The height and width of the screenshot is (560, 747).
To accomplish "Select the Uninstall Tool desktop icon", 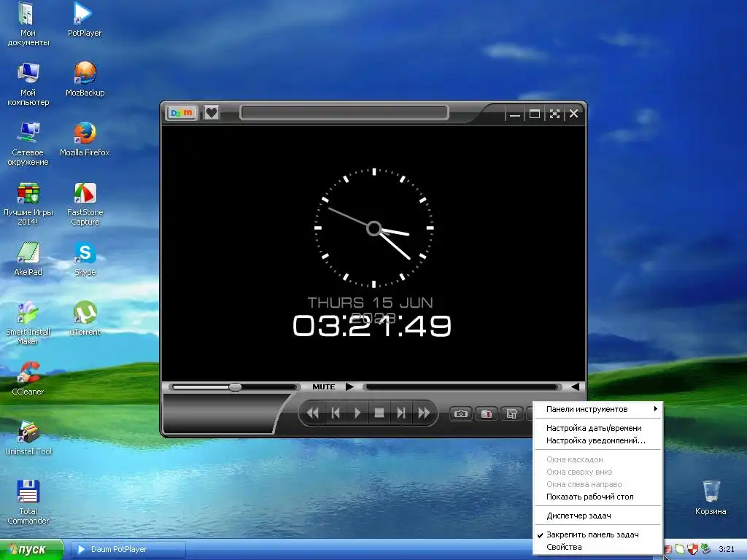I will [x=28, y=437].
